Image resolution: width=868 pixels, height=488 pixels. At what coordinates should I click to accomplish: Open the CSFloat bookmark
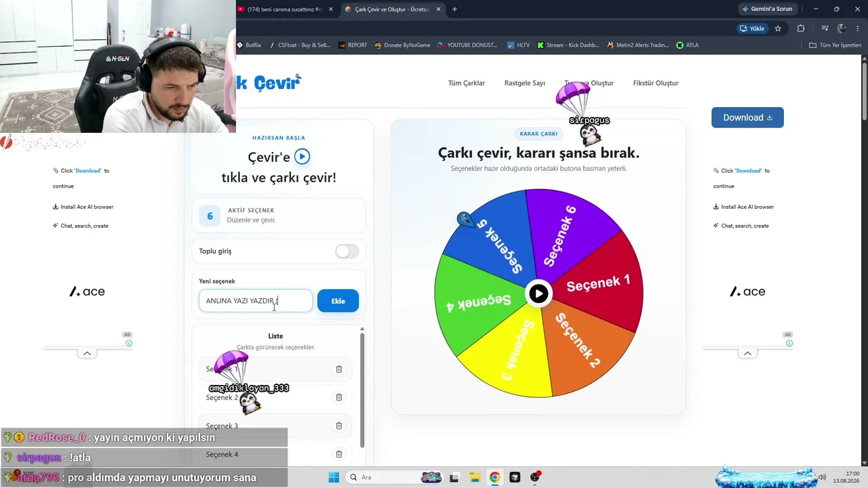pyautogui.click(x=299, y=45)
